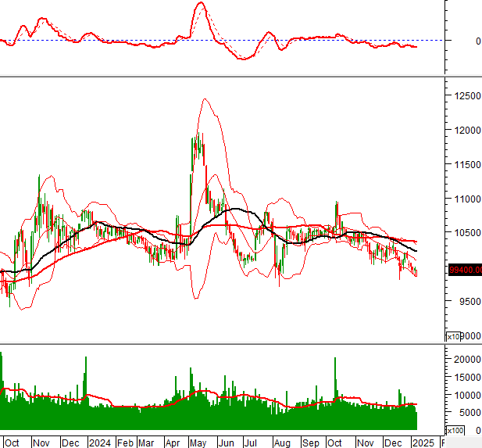Click the 5000 volume axis label
Viewport: 482px width, 448px height.
click(x=470, y=412)
